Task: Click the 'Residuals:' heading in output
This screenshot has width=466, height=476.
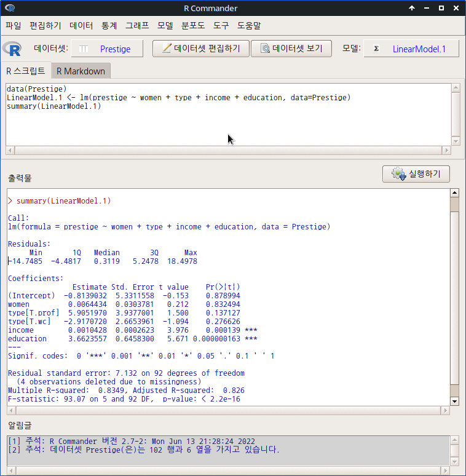Action: [x=29, y=244]
